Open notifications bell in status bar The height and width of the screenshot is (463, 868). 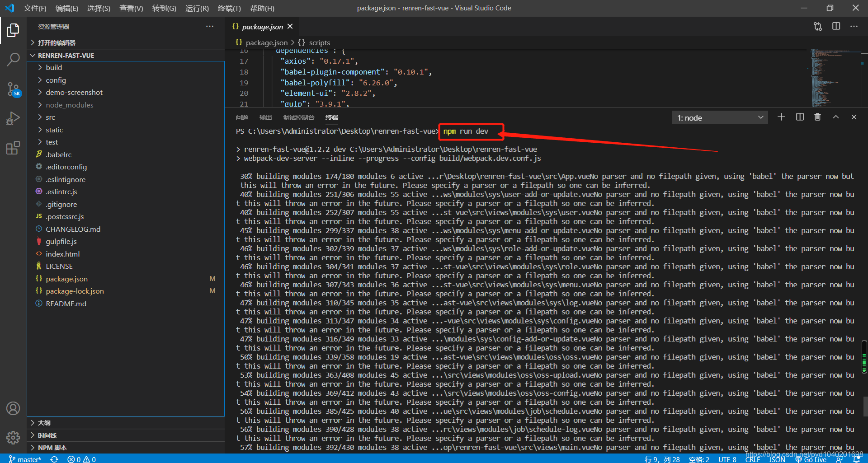(x=856, y=459)
